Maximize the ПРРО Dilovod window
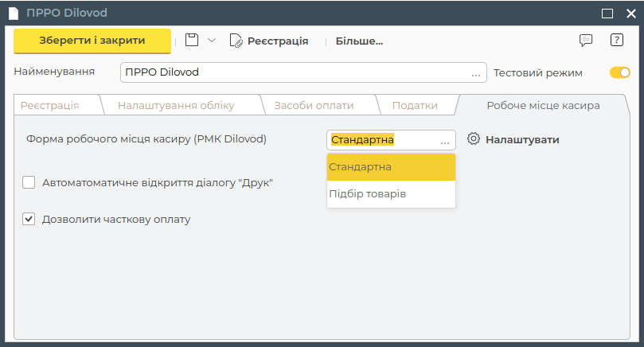The width and height of the screenshot is (644, 347). (607, 14)
